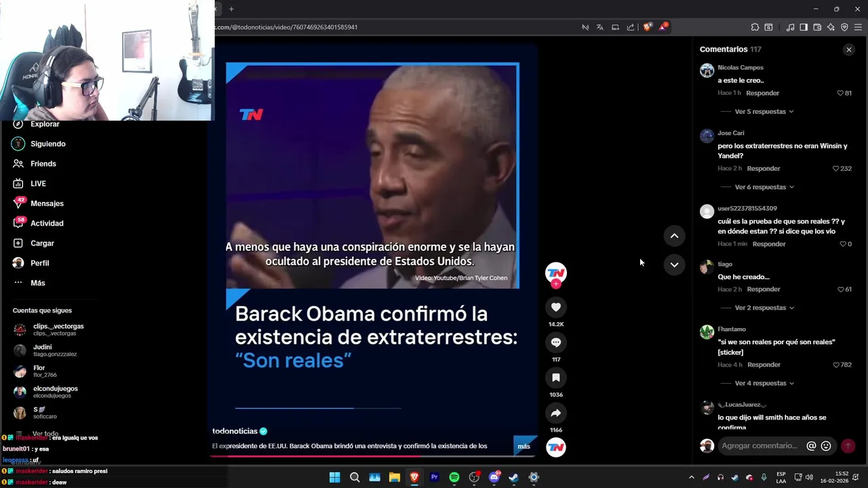Like Jose Cari's comment with 232 likes
The image size is (868, 488).
(x=835, y=169)
